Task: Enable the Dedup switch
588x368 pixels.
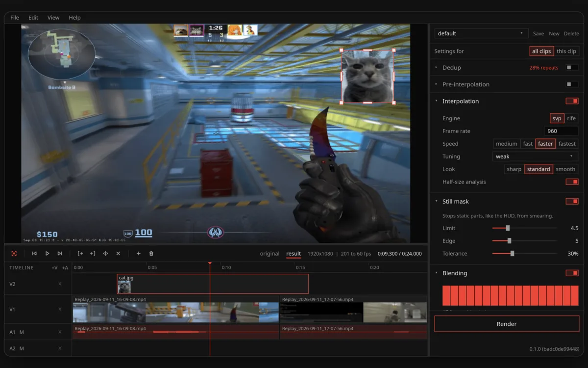Action: pos(572,68)
